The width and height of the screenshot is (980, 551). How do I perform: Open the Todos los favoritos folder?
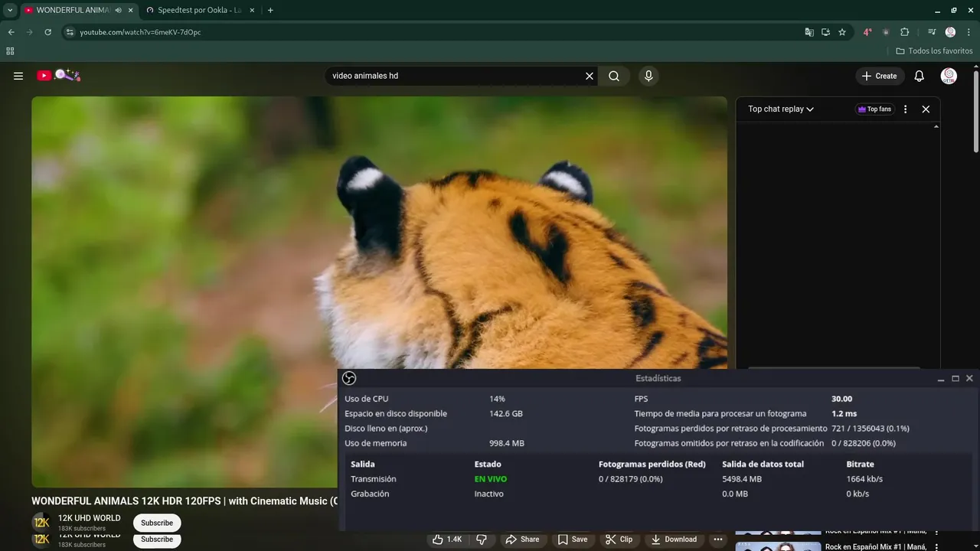(x=934, y=51)
